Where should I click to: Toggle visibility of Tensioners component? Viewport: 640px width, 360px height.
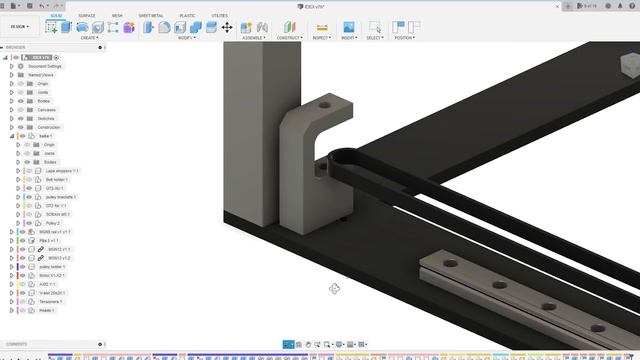coord(22,301)
